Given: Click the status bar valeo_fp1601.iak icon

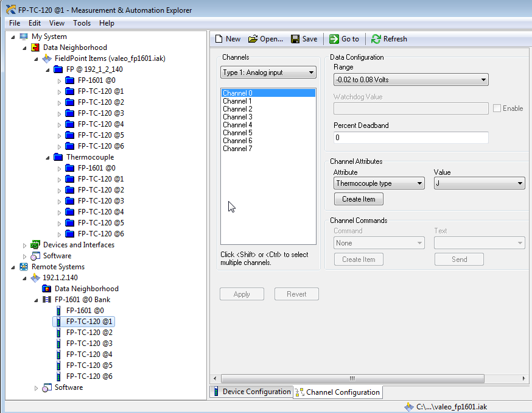Looking at the screenshot, I should pos(409,406).
